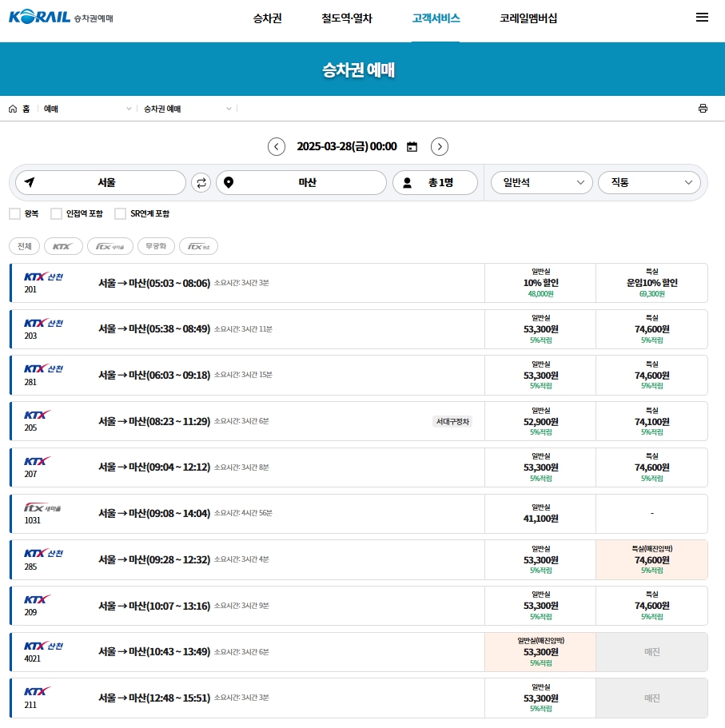Click KTX-Sancheon logo for train 203

pos(43,323)
